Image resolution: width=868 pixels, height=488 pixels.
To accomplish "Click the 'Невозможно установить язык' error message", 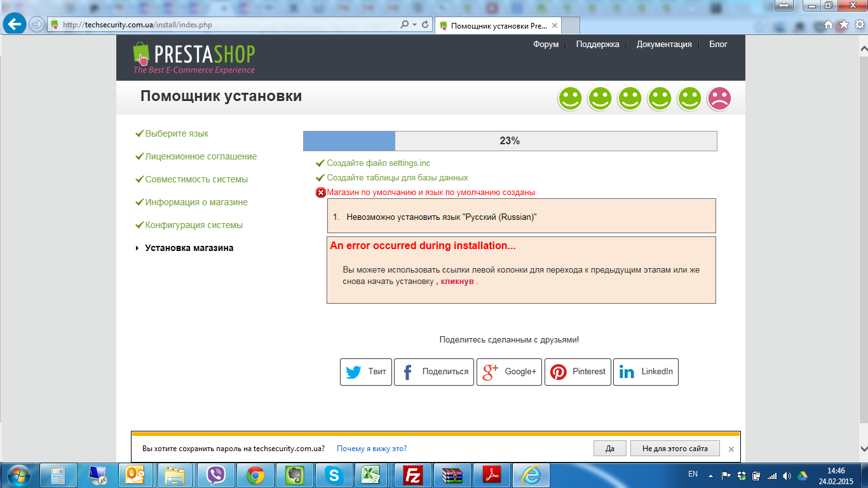I will [x=442, y=217].
